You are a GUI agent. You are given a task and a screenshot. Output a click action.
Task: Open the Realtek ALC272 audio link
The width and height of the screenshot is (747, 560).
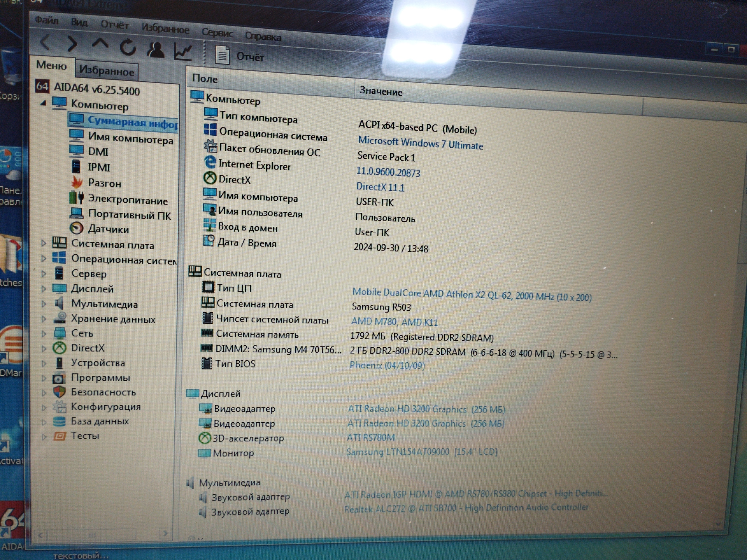pos(466,508)
